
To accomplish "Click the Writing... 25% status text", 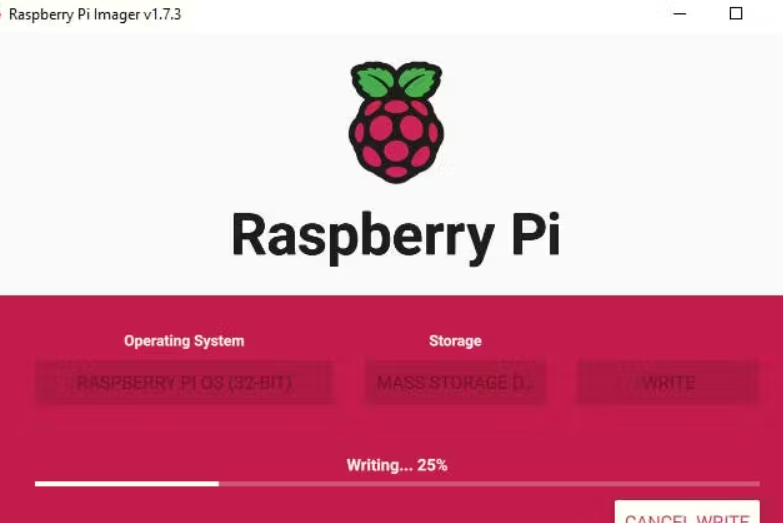I will (397, 465).
